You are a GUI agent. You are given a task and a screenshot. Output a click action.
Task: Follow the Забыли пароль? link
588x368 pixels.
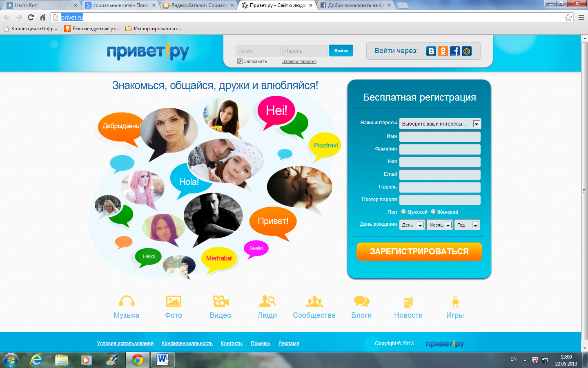(x=299, y=62)
